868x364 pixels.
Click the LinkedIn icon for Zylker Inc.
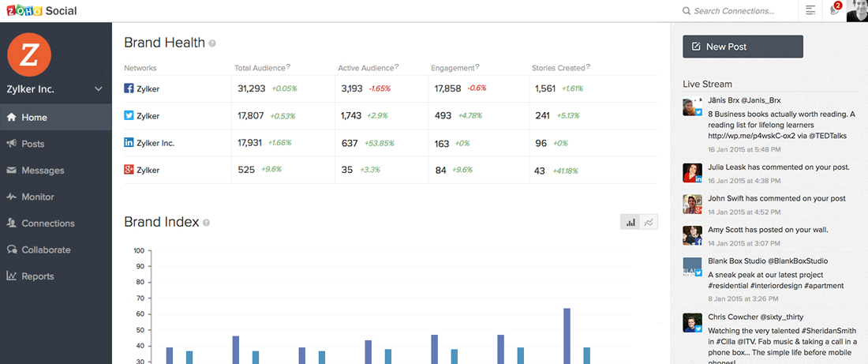(x=129, y=143)
